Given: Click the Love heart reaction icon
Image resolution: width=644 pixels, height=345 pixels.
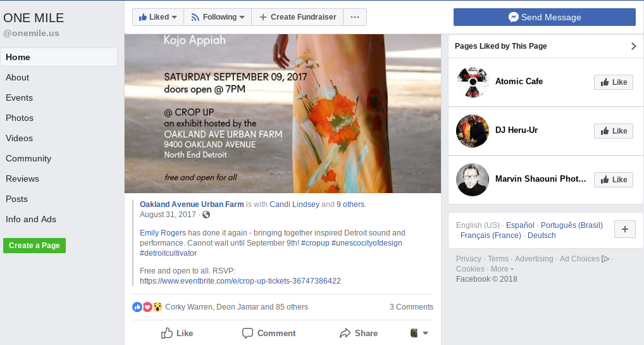Looking at the screenshot, I should (x=147, y=307).
